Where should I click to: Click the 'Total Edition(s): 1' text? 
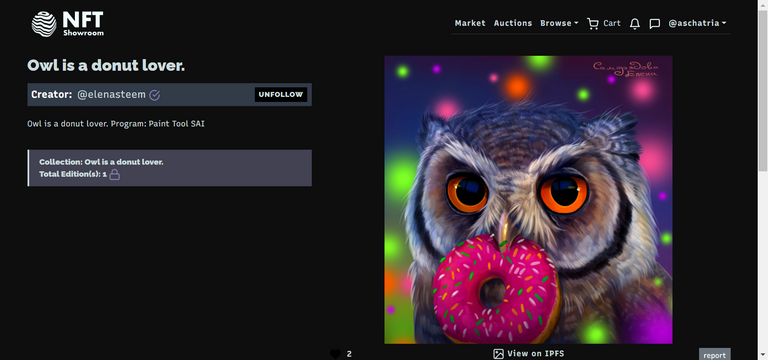73,174
